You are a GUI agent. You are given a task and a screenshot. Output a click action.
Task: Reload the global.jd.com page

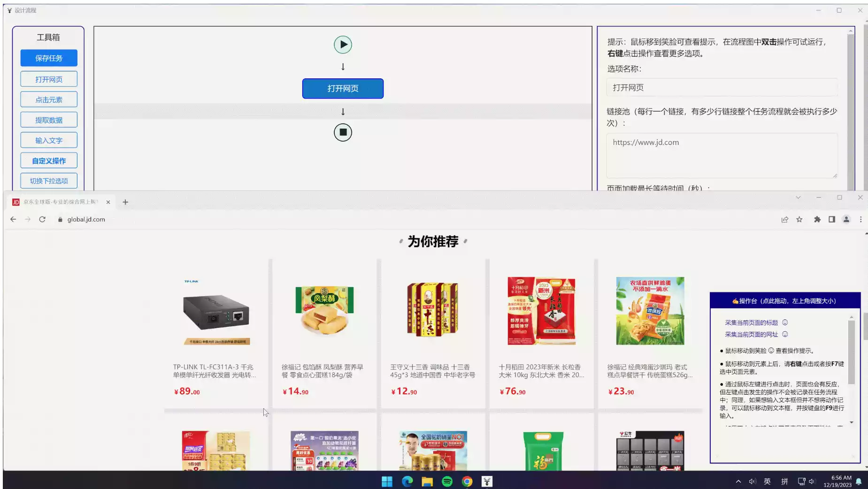pyautogui.click(x=42, y=219)
